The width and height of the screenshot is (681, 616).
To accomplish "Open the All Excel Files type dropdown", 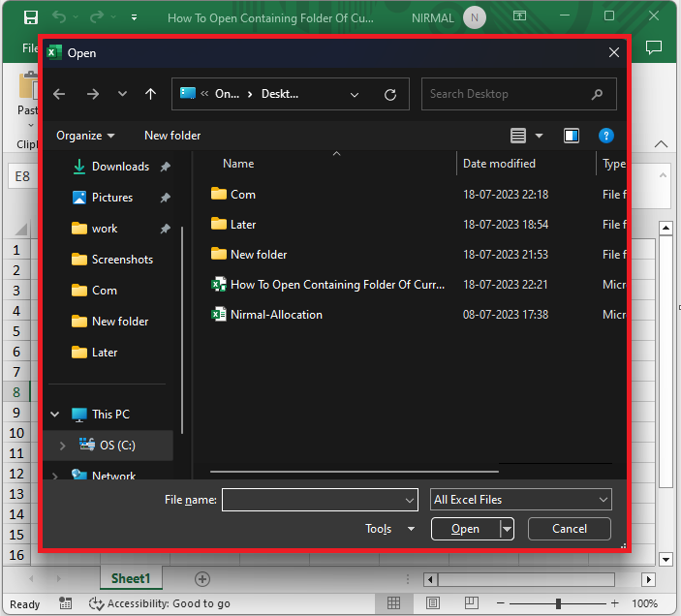I will point(521,500).
